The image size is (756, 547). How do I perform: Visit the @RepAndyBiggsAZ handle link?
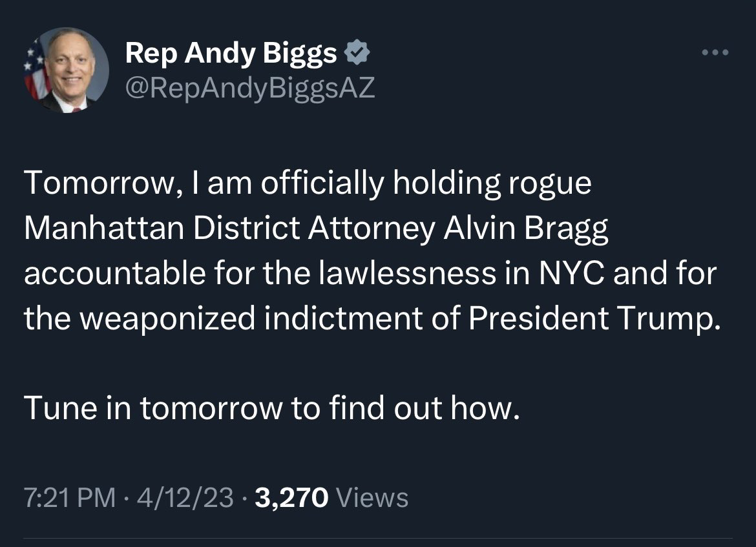coord(250,88)
